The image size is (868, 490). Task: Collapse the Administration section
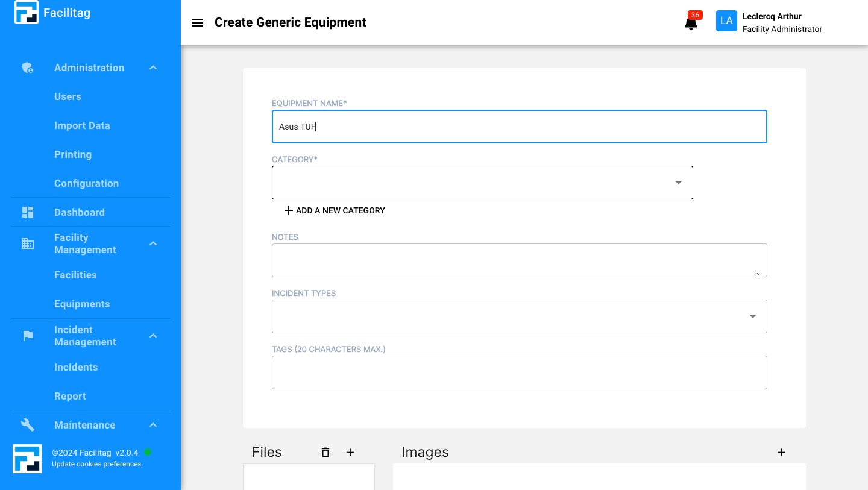pyautogui.click(x=153, y=68)
